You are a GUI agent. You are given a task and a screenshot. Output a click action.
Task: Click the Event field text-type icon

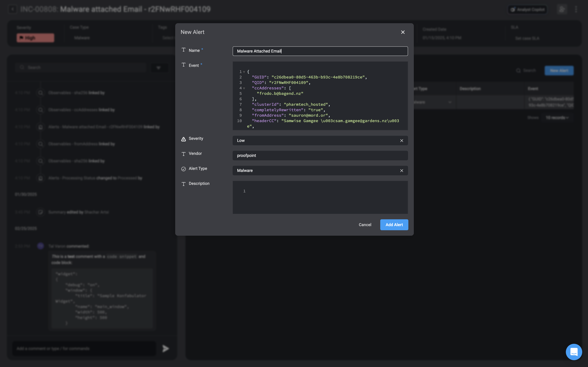184,65
